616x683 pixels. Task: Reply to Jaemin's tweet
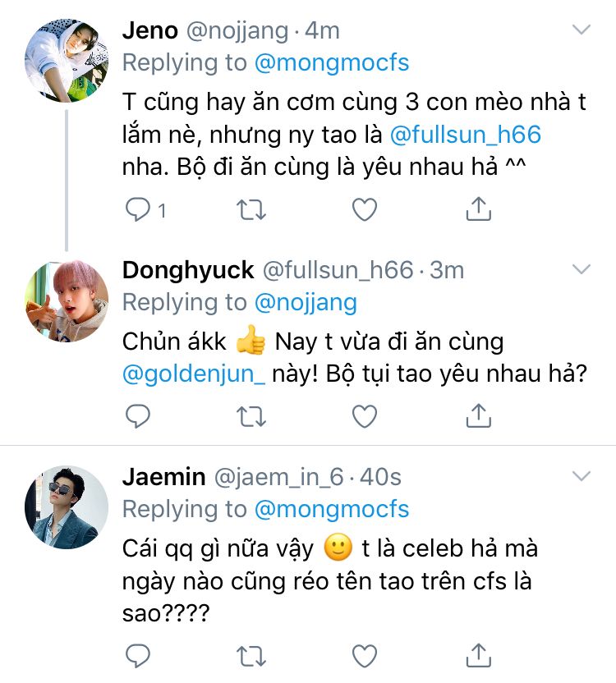point(137,655)
